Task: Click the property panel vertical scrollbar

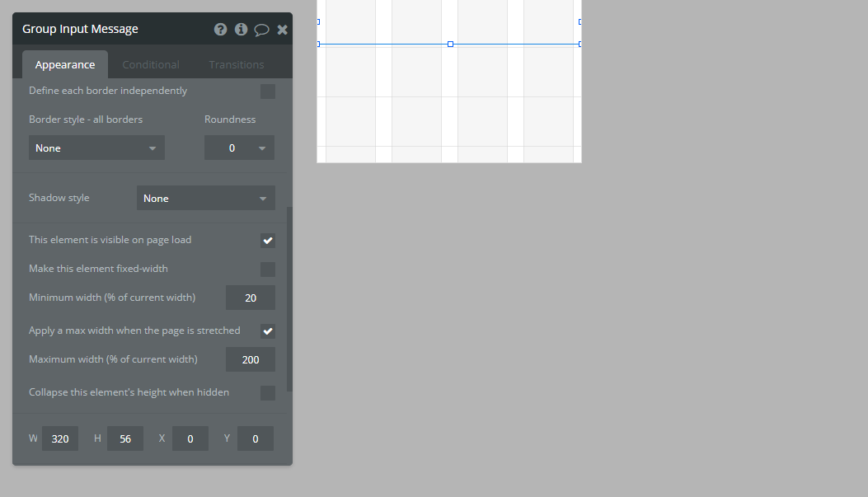Action: pos(289,299)
